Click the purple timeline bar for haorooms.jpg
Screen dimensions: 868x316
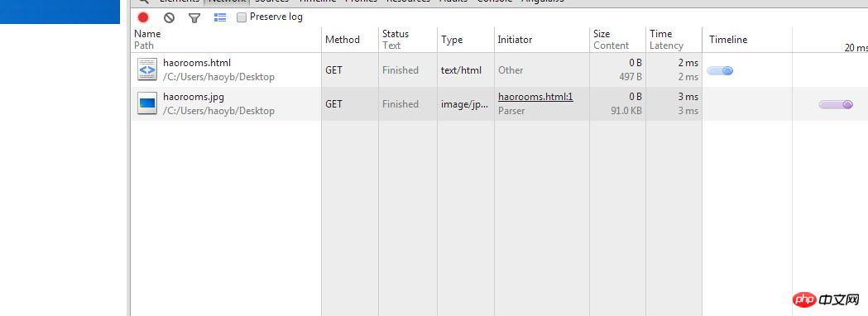pyautogui.click(x=836, y=104)
